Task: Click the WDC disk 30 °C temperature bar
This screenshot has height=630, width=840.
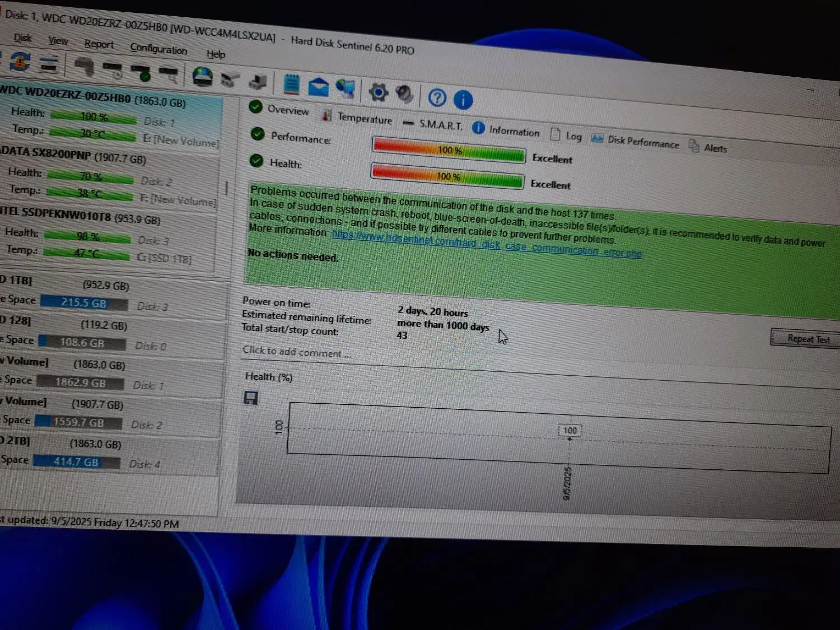Action: pyautogui.click(x=92, y=134)
